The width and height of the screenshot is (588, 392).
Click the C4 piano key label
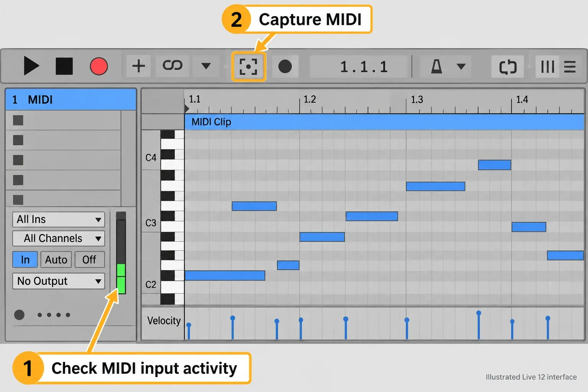click(x=151, y=158)
